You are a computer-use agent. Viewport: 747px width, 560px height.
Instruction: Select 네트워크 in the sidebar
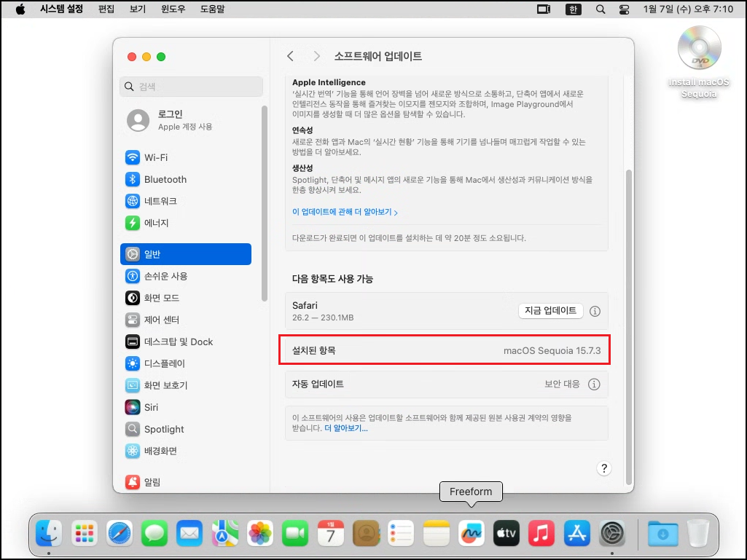point(186,201)
